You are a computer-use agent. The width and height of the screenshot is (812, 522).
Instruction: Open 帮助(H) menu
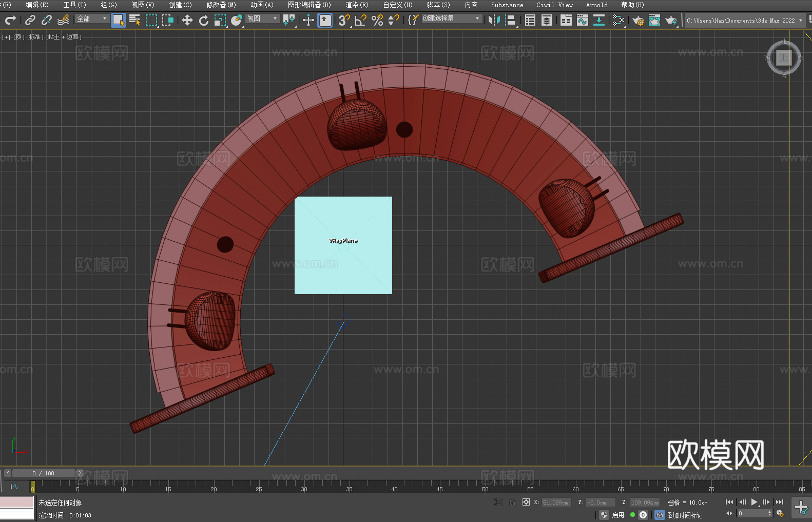point(632,5)
